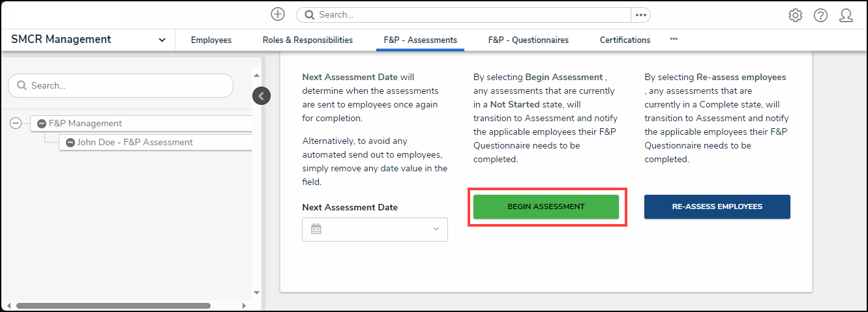Collapse the F&P Management tree node

tap(16, 123)
